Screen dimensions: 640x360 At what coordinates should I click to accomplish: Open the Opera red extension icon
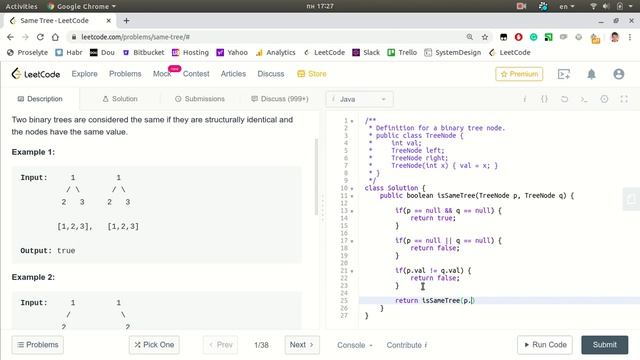[518, 37]
